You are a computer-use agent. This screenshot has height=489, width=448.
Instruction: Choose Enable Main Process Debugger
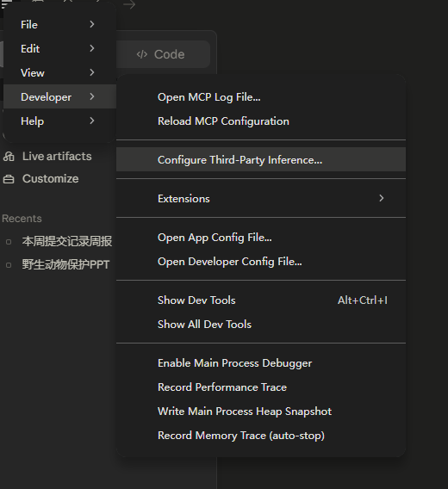click(x=261, y=363)
